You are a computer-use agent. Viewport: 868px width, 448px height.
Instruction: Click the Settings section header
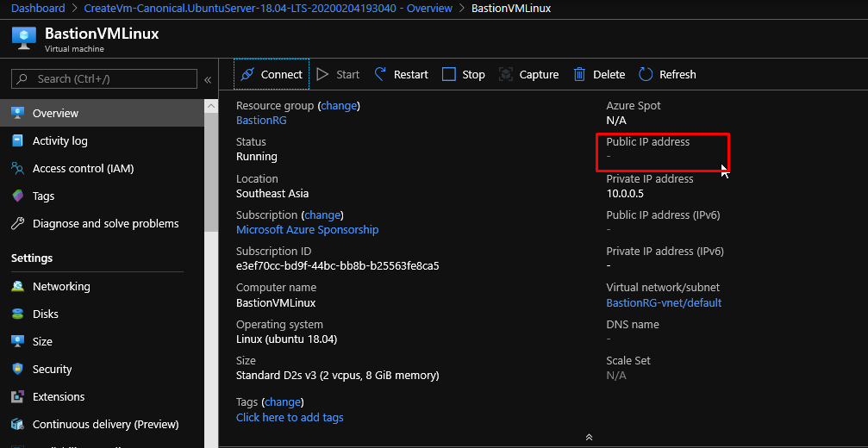pos(32,258)
